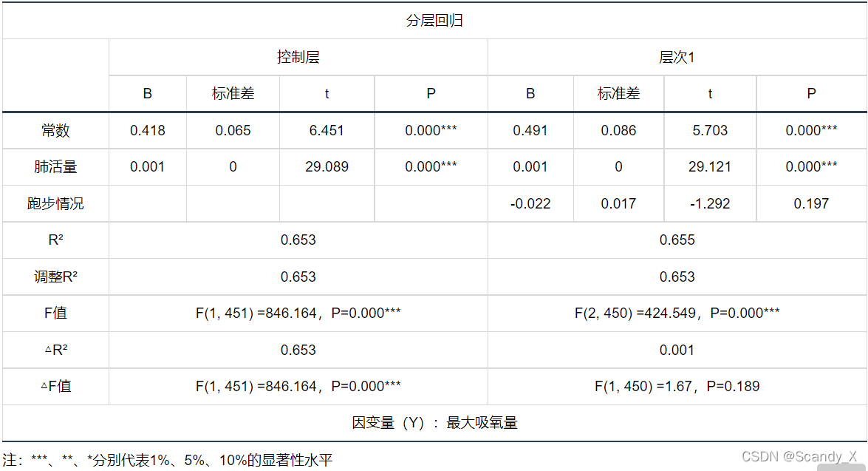Screen dimensions: 868x471
Task: Select t value 29.121 for 肺活量
Action: [x=710, y=167]
